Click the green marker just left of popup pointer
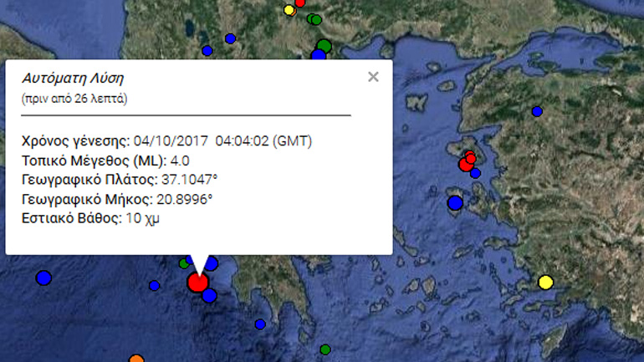This screenshot has width=644, height=362. tap(184, 263)
